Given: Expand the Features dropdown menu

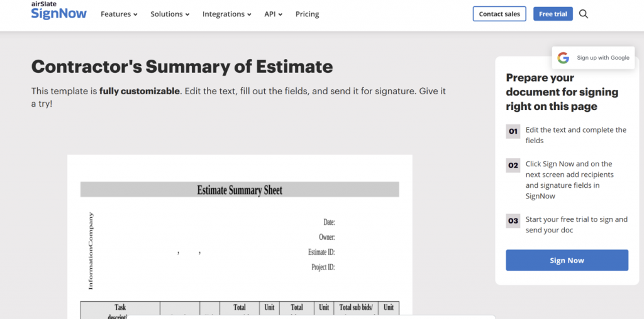Looking at the screenshot, I should point(119,14).
